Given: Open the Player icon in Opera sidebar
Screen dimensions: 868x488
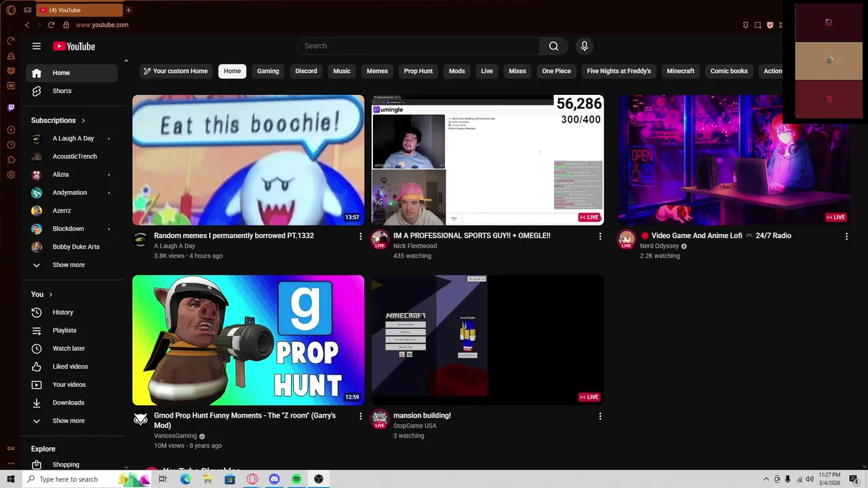Looking at the screenshot, I should (x=11, y=129).
